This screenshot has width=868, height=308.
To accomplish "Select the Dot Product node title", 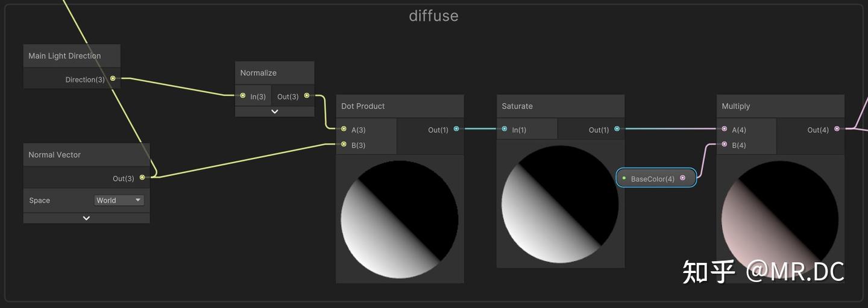I will [x=363, y=105].
